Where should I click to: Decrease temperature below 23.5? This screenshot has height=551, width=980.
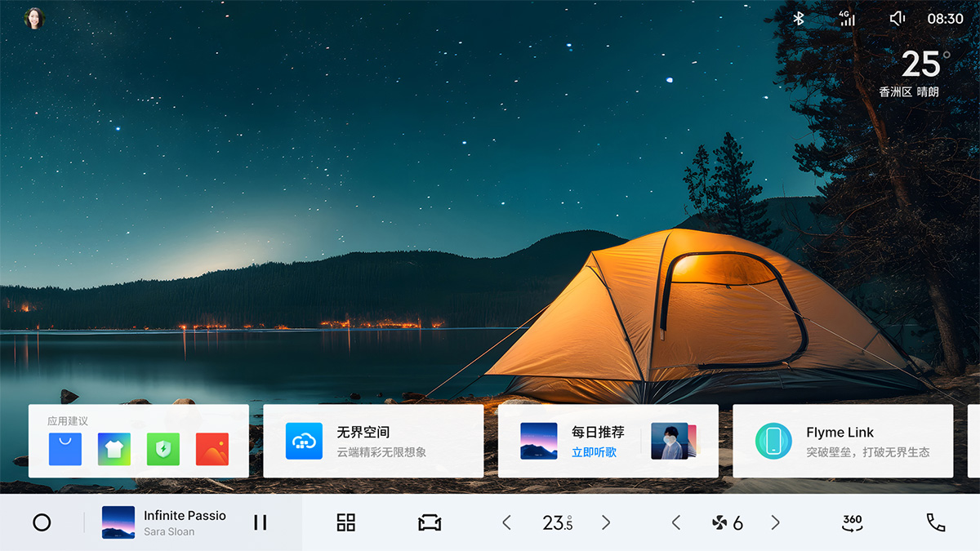coord(506,522)
